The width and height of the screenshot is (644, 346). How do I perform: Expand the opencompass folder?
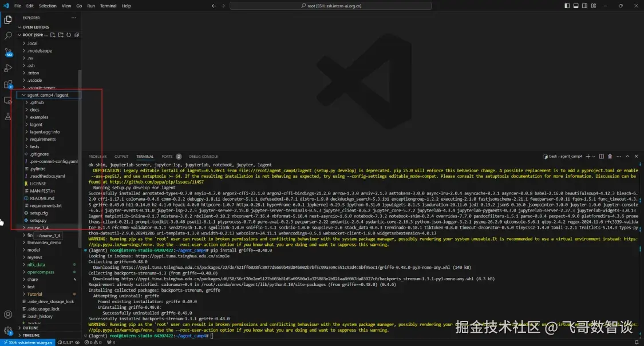[49, 272]
